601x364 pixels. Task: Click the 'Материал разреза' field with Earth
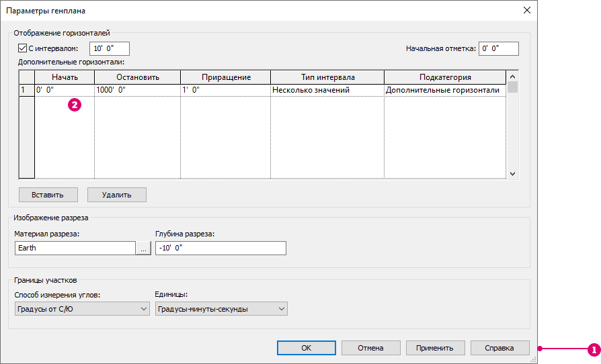pos(75,248)
